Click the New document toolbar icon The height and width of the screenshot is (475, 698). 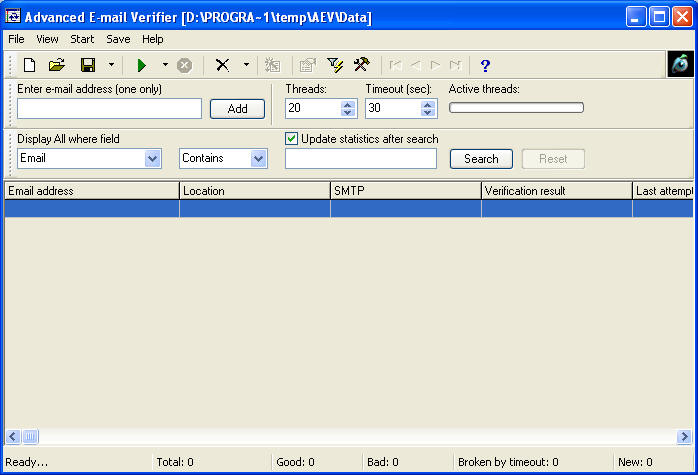click(x=29, y=65)
